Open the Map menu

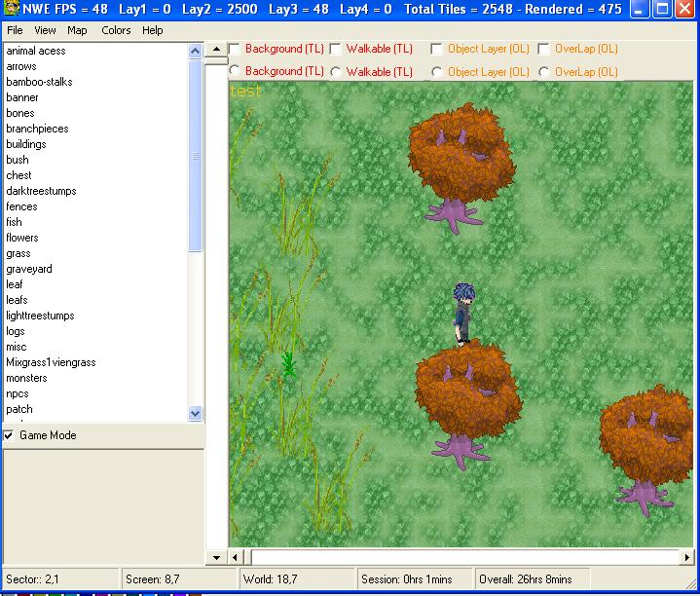point(77,30)
